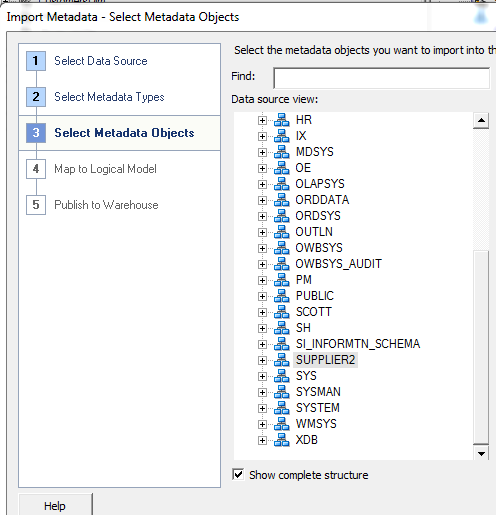Open step 3 Select Metadata Objects

(124, 133)
